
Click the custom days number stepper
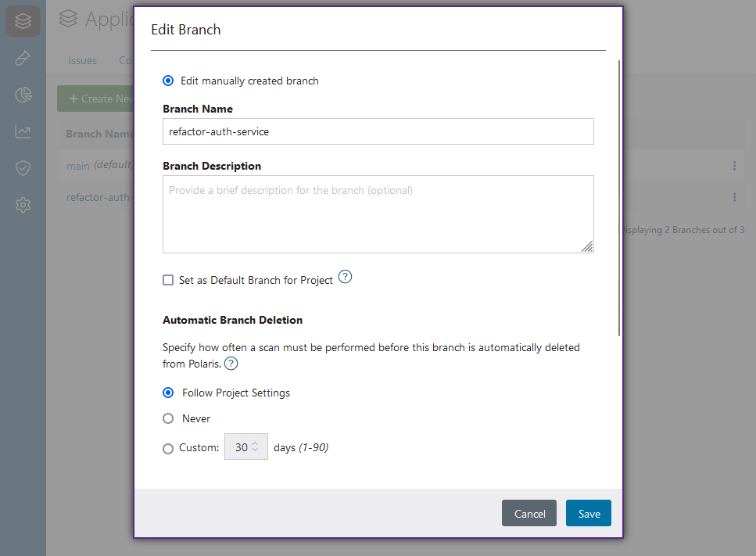point(246,447)
